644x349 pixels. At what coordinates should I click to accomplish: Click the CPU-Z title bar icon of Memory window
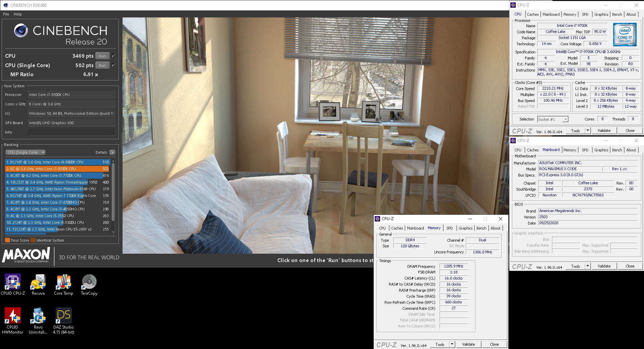tap(377, 219)
